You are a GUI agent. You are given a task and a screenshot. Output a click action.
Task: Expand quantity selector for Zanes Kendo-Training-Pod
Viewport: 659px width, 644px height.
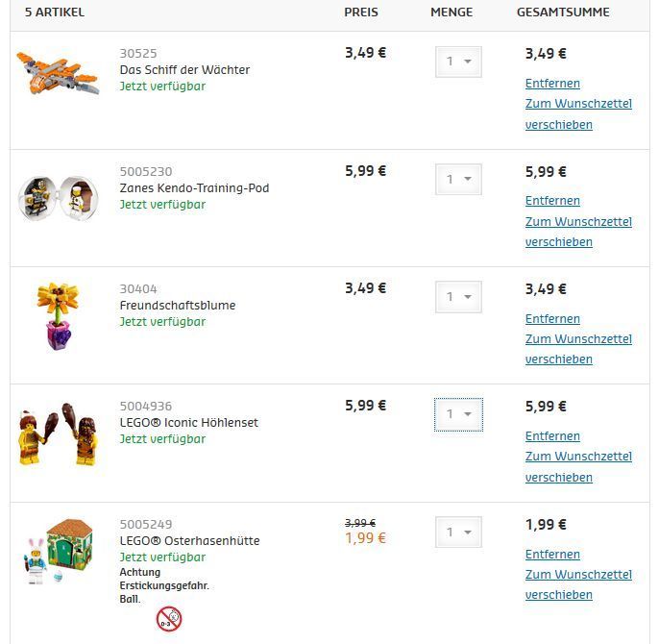coord(458,179)
